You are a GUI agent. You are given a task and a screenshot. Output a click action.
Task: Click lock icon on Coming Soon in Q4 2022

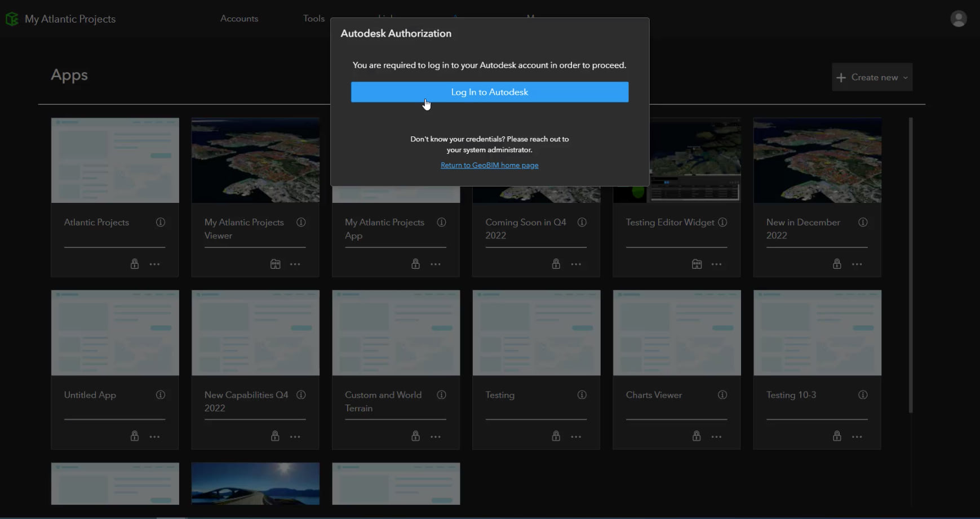pyautogui.click(x=556, y=264)
